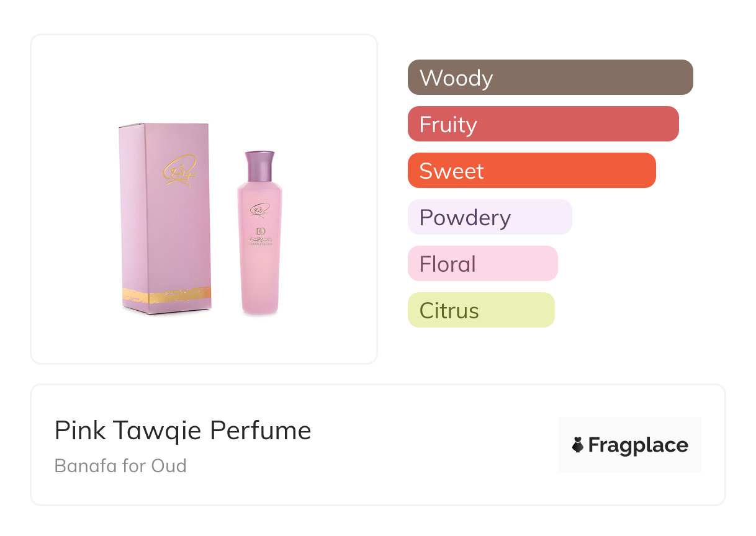
Task: Click the Banafa for Oud label on bottle
Action: [x=260, y=239]
